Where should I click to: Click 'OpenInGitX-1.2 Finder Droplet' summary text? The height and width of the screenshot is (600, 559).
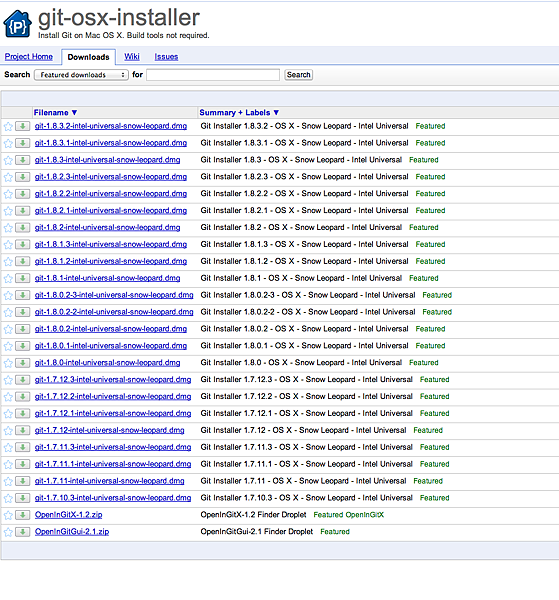tap(253, 515)
